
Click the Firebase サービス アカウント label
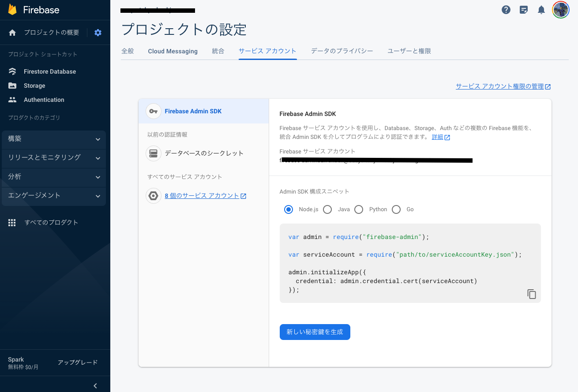317,151
